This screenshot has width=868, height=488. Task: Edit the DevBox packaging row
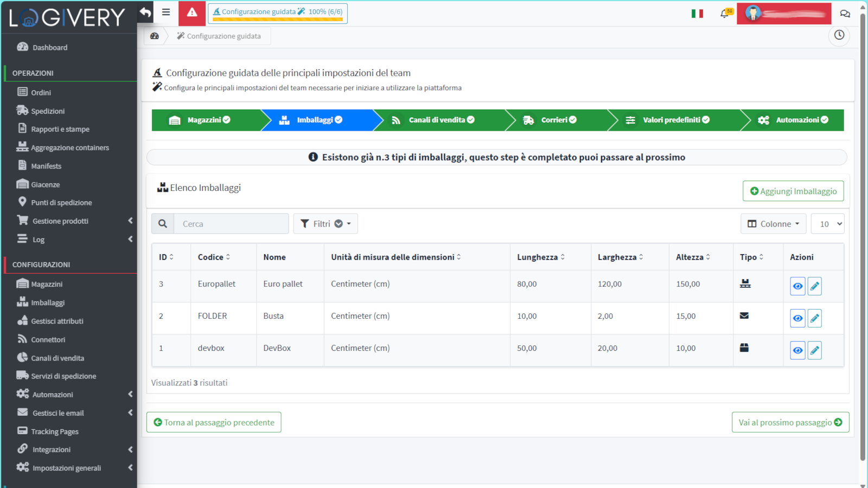coord(815,350)
